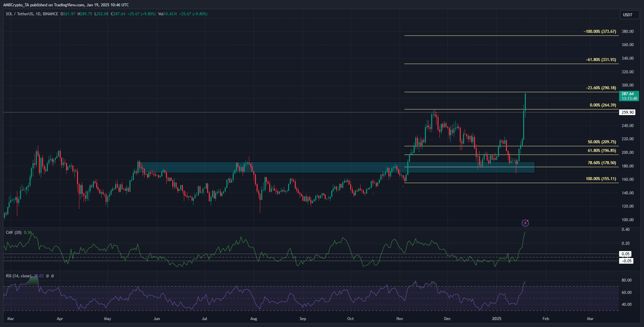Select the CMF (20) indicator label
The height and width of the screenshot is (327, 644).
click(x=14, y=232)
